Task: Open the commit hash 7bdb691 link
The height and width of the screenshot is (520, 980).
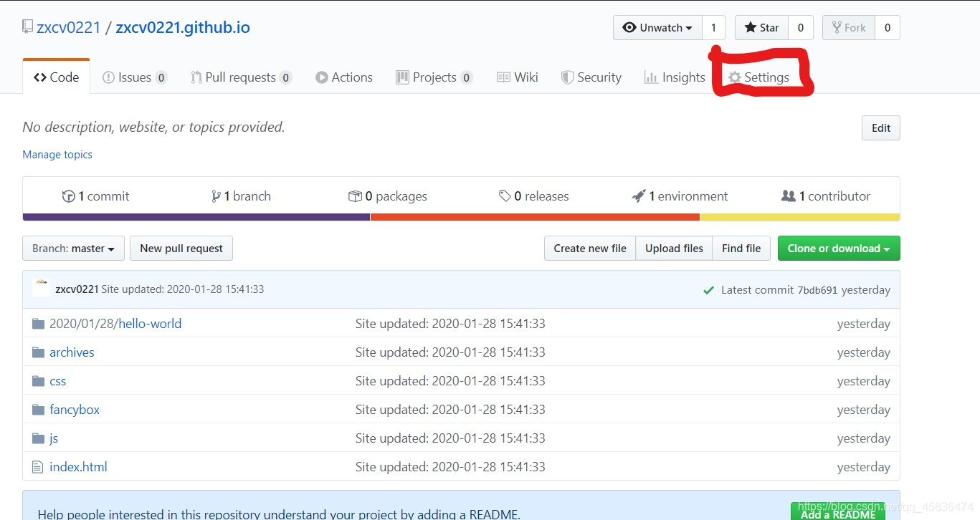Action: pos(817,290)
